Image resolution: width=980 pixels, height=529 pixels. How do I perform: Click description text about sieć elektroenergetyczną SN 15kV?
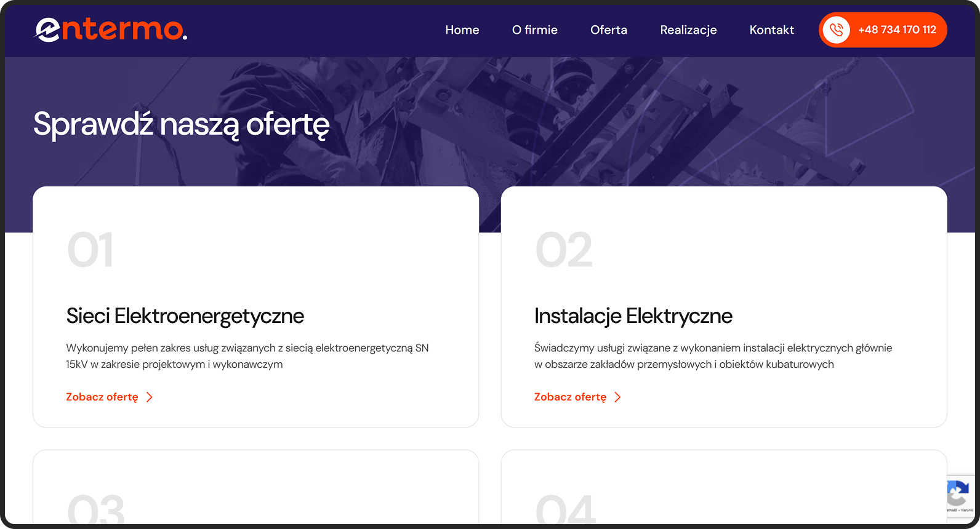click(247, 356)
